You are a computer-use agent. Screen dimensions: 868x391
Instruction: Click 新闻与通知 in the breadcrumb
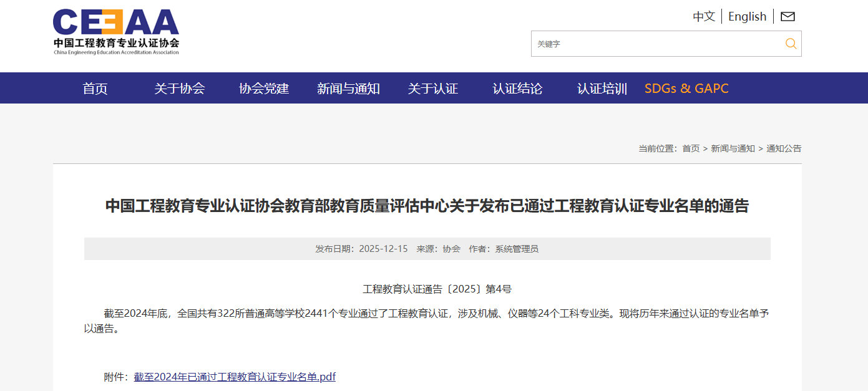[733, 148]
